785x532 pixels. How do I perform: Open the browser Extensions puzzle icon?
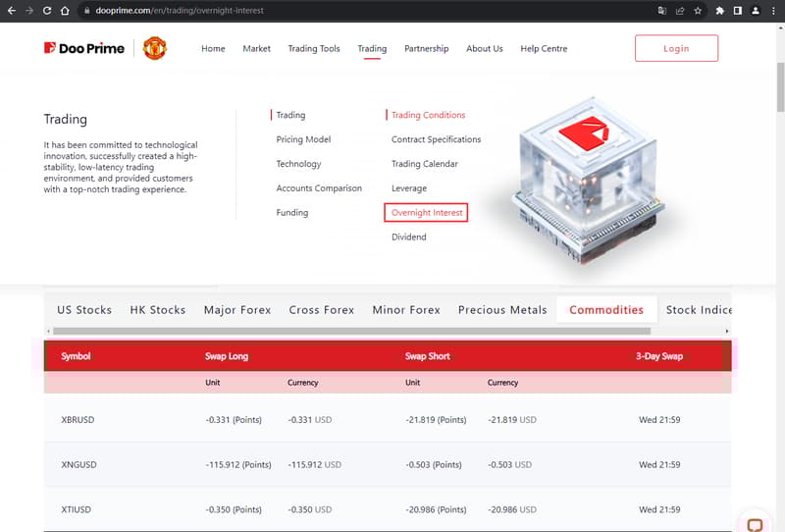click(719, 11)
